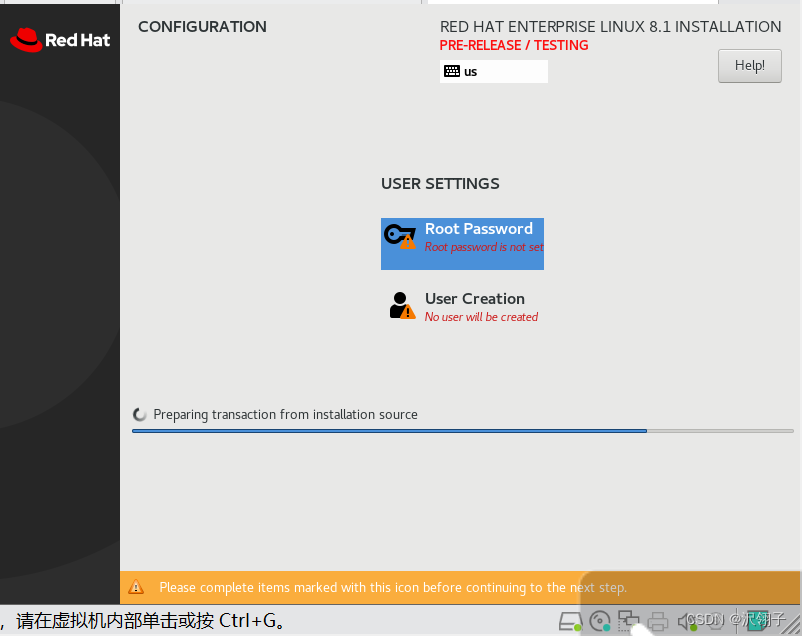Viewport: 802px width, 637px height.
Task: Click 'RED HAT ENTERPRISE LINUX 8.1 INSTALLATION' title
Action: (610, 27)
